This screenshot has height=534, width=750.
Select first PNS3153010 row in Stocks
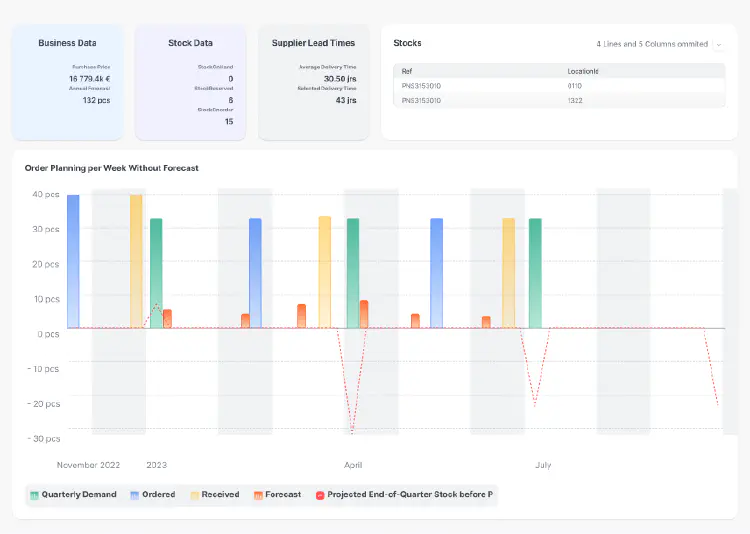(421, 86)
